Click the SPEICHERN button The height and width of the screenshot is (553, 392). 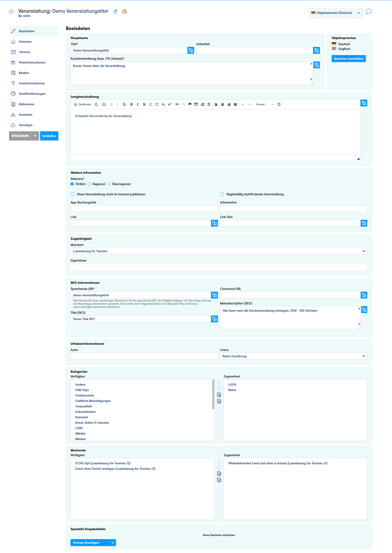pyautogui.click(x=20, y=136)
